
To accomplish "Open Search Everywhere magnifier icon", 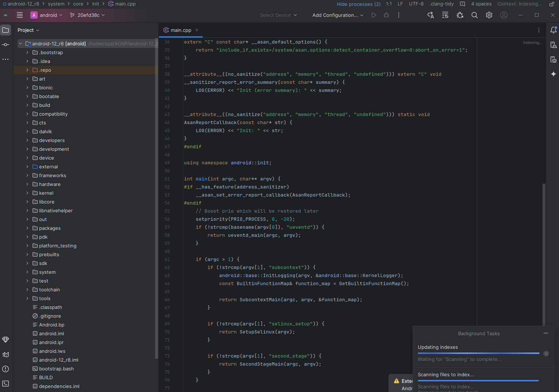I will click(474, 15).
